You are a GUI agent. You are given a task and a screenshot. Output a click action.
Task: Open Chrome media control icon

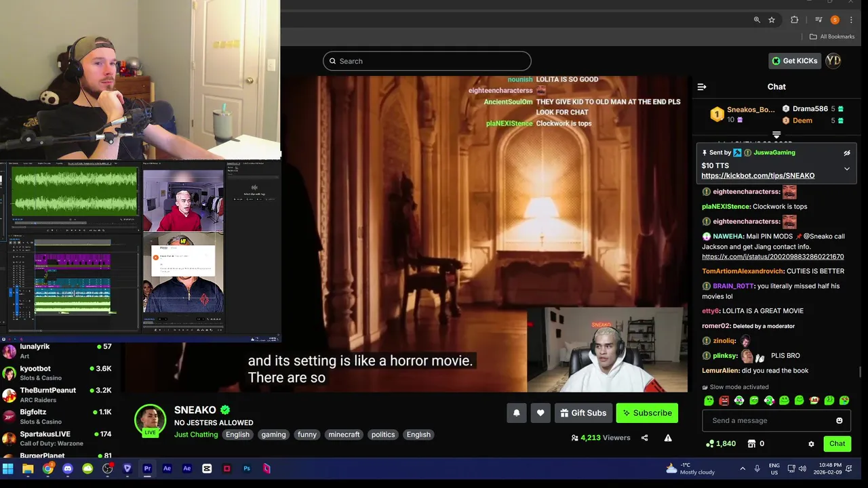click(818, 20)
